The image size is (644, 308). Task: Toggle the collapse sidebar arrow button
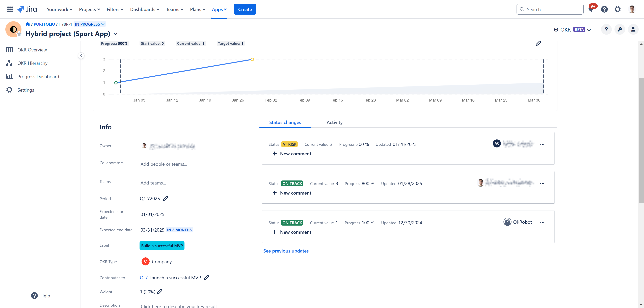(81, 56)
